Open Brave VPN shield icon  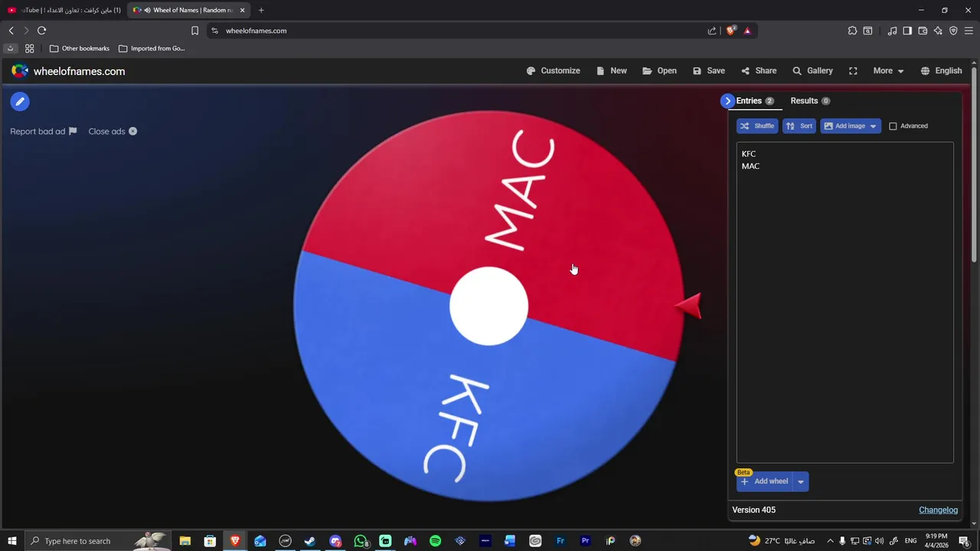point(953,31)
